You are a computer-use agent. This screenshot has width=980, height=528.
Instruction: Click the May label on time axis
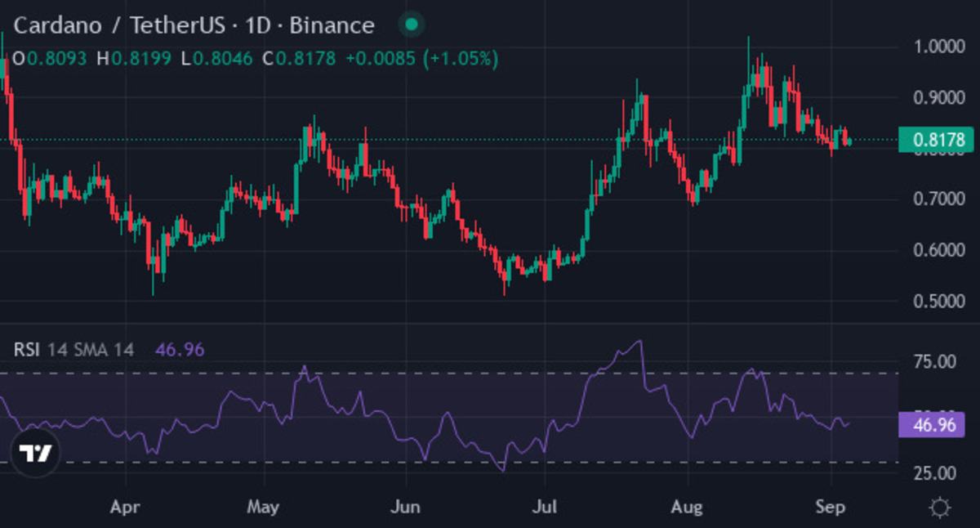click(263, 508)
